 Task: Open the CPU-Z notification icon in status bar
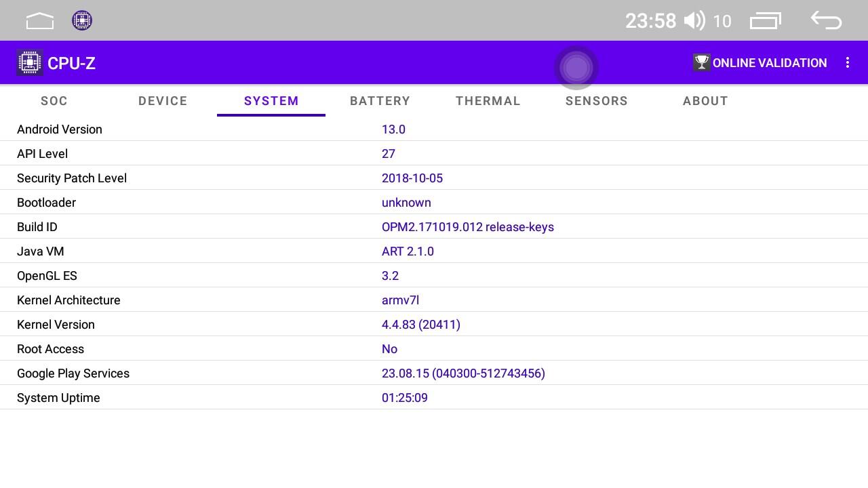82,20
